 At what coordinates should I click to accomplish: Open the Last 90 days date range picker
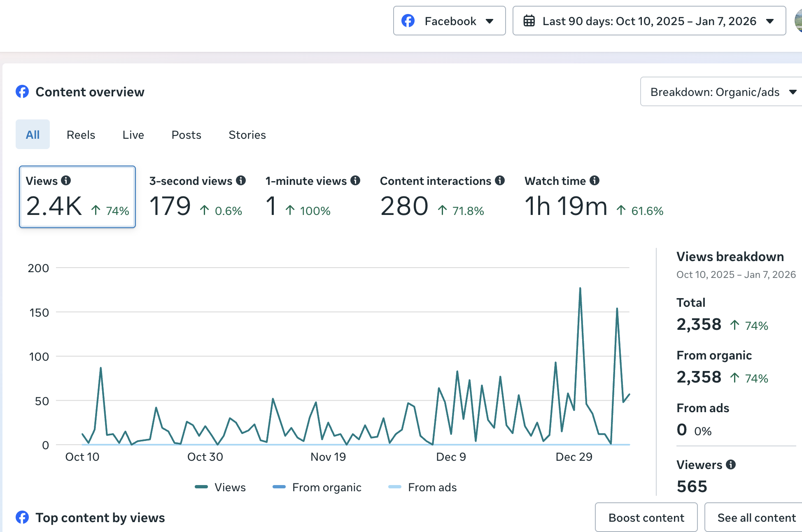[x=649, y=21]
